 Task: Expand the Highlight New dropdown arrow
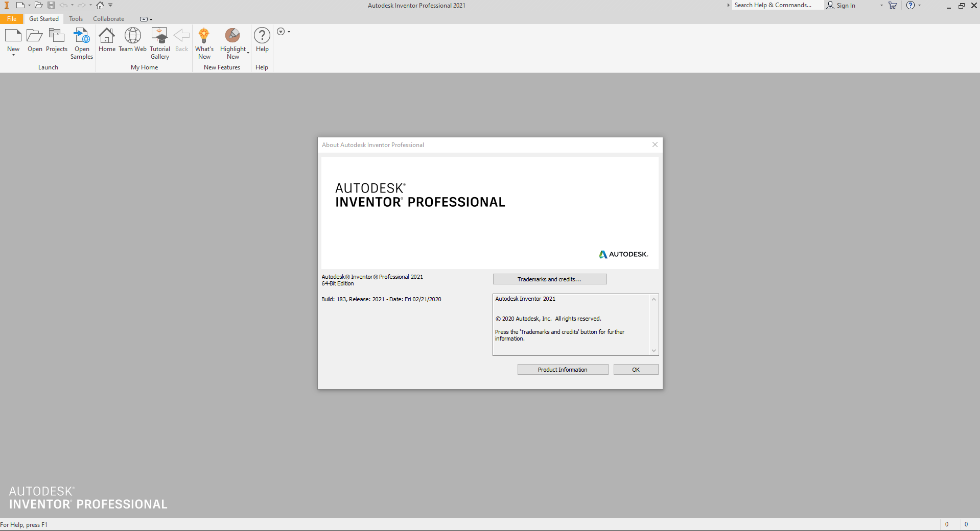pos(248,53)
